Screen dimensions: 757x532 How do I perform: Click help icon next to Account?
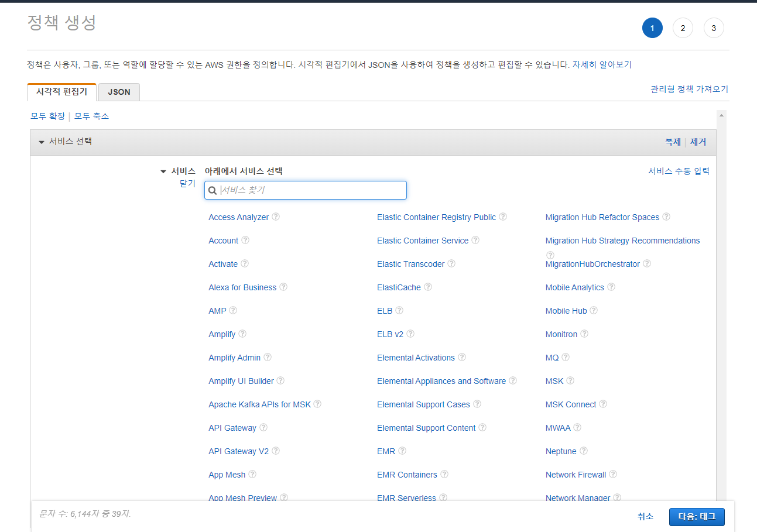coord(245,240)
